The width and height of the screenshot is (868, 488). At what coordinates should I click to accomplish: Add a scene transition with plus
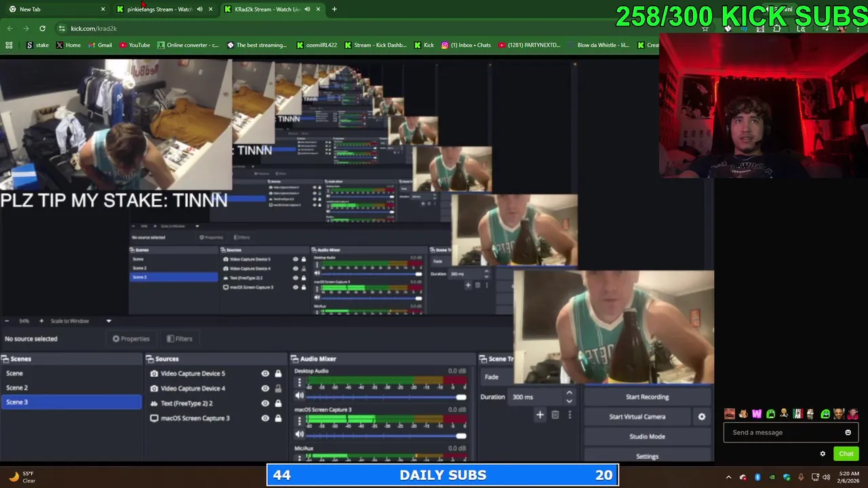click(x=540, y=415)
